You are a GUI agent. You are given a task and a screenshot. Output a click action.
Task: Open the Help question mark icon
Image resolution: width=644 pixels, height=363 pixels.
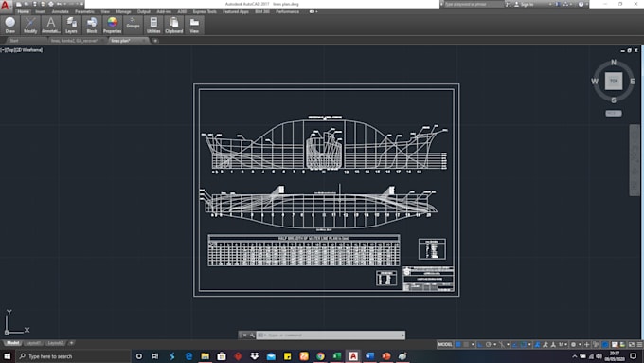581,4
